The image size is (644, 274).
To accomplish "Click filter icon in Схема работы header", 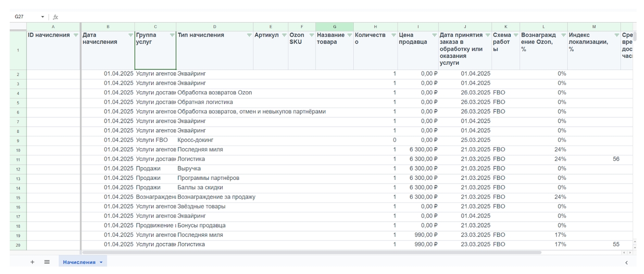I will [x=515, y=35].
